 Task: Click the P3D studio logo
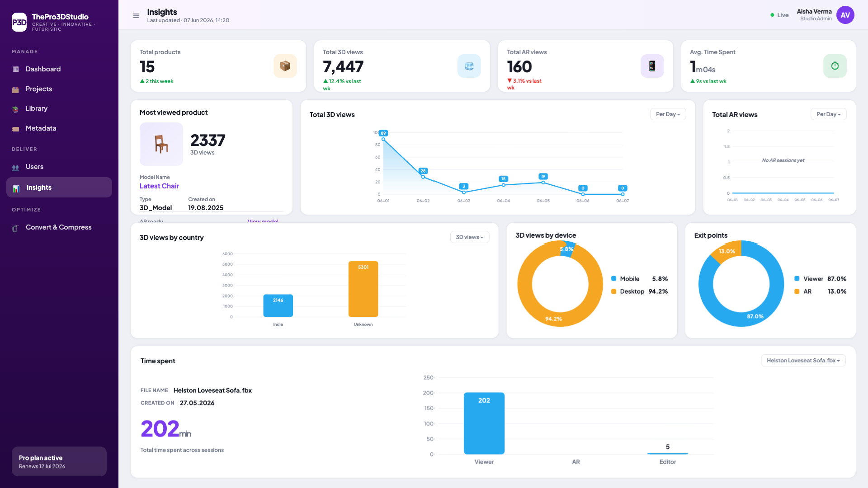pos(19,22)
